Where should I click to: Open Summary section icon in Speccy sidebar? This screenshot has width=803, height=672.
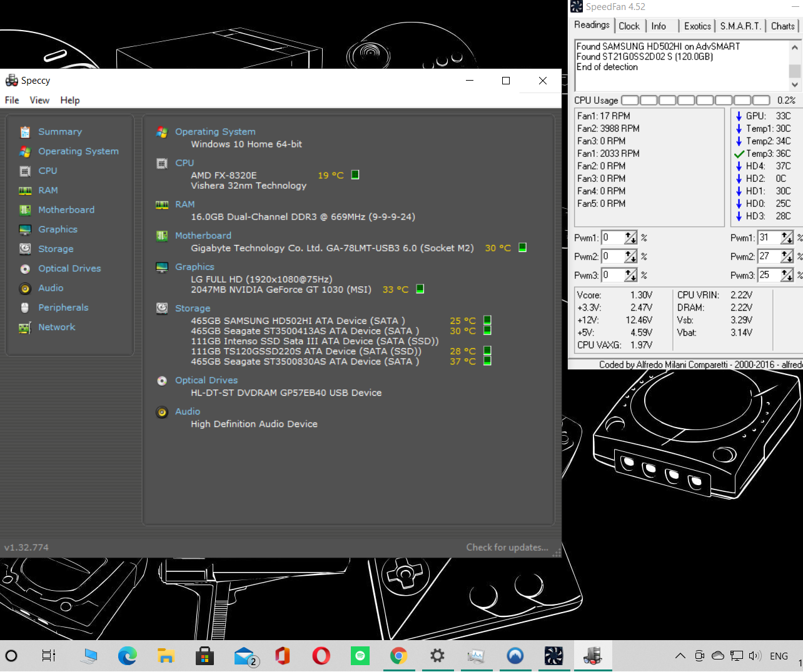click(x=25, y=132)
